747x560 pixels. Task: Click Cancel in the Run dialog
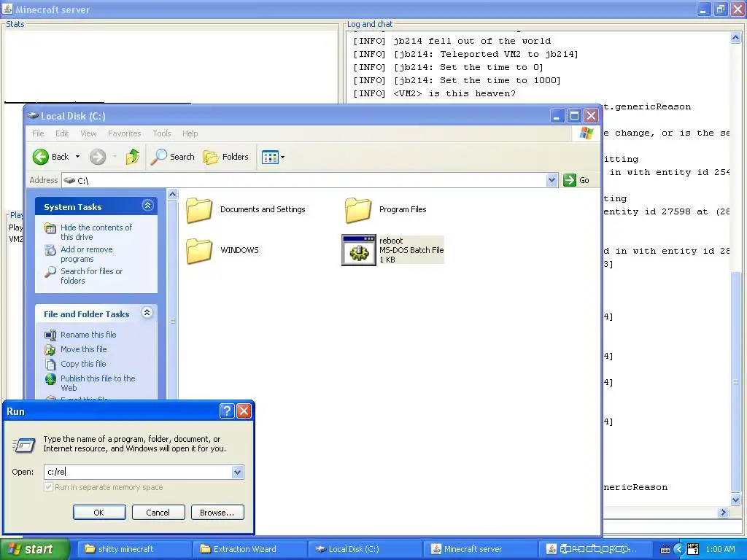tap(158, 513)
